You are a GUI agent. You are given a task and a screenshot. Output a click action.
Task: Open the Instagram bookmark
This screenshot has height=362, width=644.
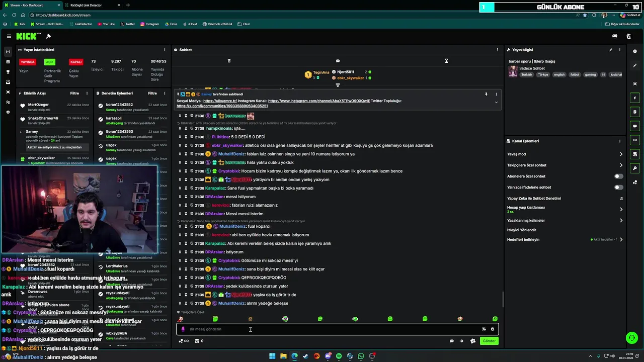149,24
